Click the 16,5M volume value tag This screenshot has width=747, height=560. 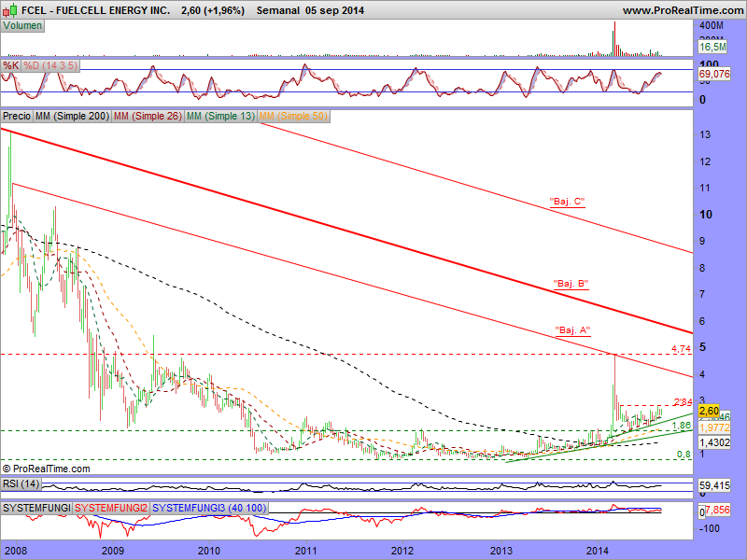[712, 47]
